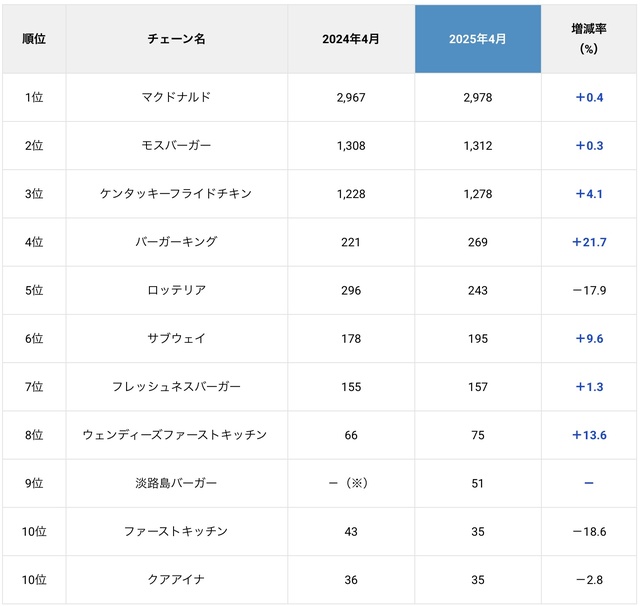Viewport: 640px width, 606px height.
Task: Click ケンタッキーフライドチキン in the table
Action: point(176,194)
